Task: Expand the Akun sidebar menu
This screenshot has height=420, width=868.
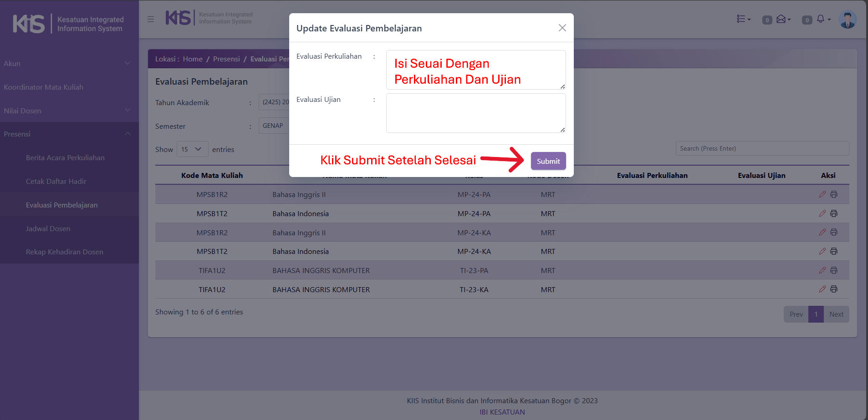Action: pos(69,64)
